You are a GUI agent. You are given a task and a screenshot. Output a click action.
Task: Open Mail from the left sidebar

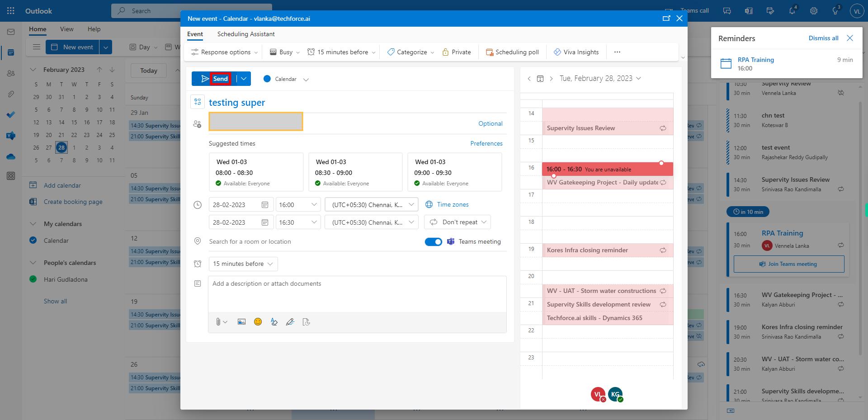point(11,32)
